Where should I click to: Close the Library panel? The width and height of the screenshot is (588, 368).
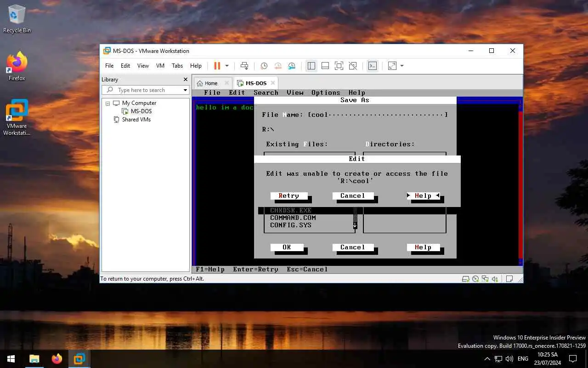[x=186, y=80]
